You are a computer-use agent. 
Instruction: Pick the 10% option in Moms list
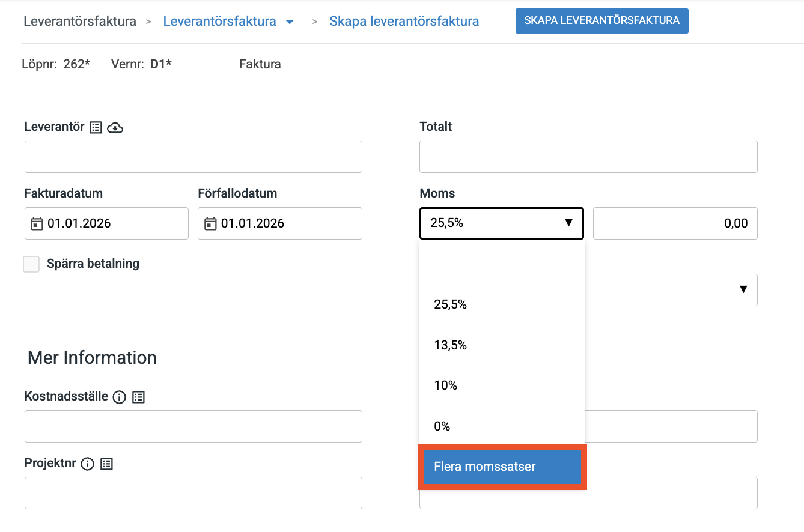point(446,385)
